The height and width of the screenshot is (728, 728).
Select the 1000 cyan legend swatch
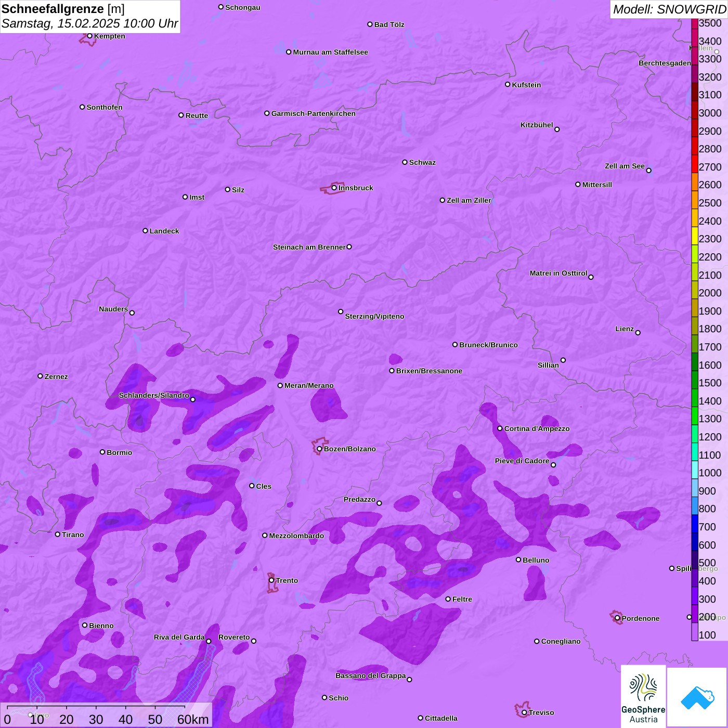click(695, 470)
